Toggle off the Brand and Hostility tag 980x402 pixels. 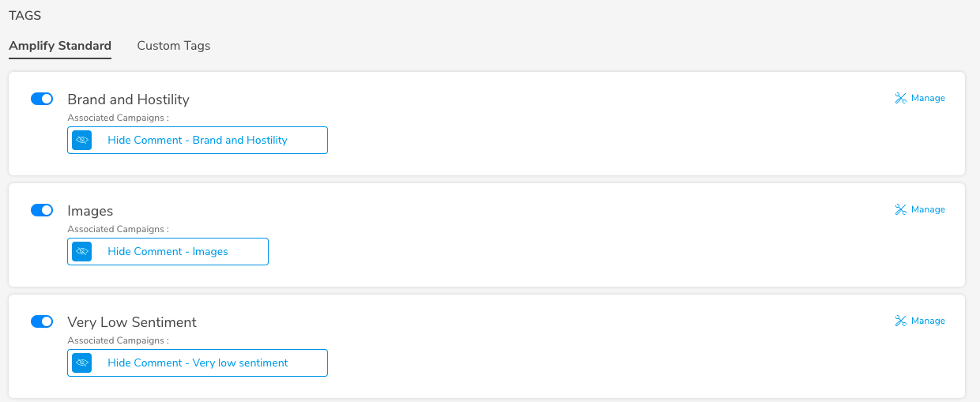click(42, 99)
